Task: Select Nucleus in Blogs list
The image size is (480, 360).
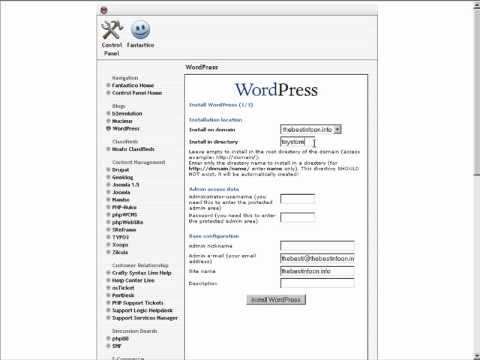Action: click(x=122, y=121)
